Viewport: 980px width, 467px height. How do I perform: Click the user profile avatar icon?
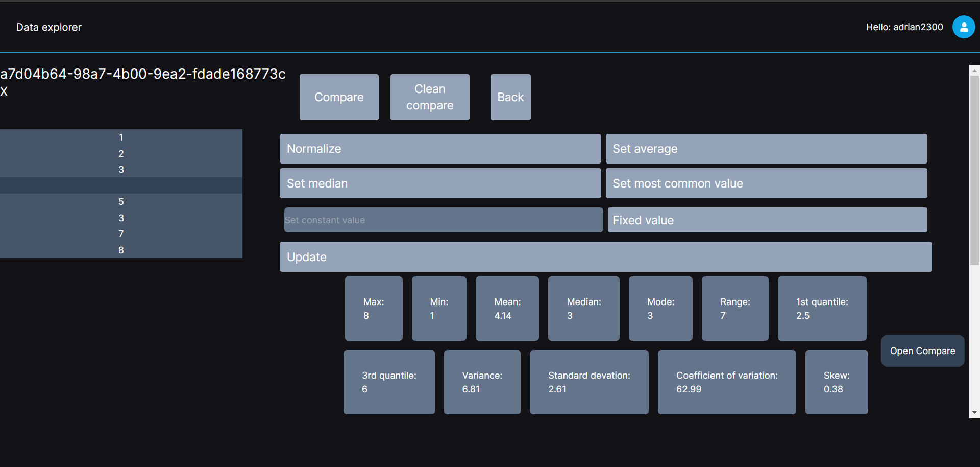pos(963,27)
